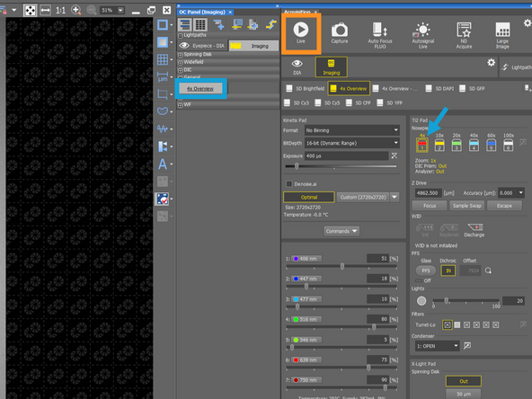Switch OC panel to list view
This screenshot has width=532, height=399.
click(185, 24)
